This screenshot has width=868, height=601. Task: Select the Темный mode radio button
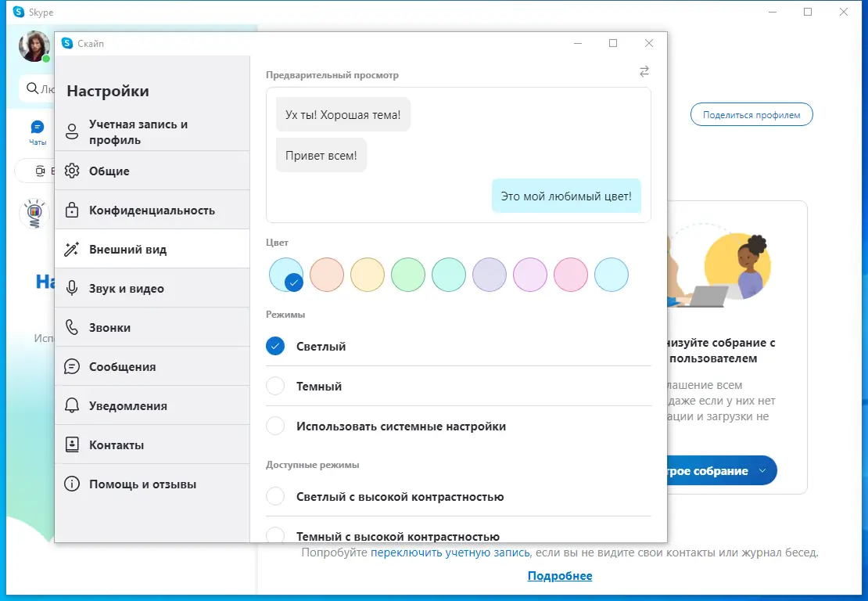pos(275,386)
